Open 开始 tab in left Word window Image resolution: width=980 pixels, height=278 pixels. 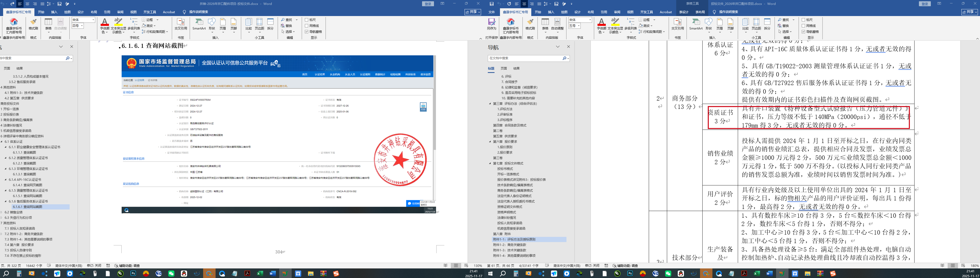41,12
